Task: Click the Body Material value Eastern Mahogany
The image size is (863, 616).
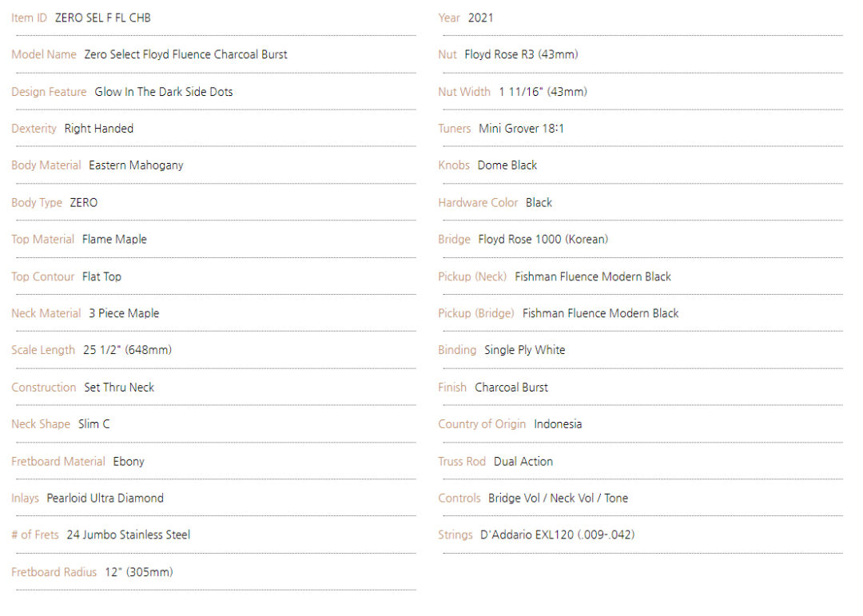Action: [x=136, y=165]
